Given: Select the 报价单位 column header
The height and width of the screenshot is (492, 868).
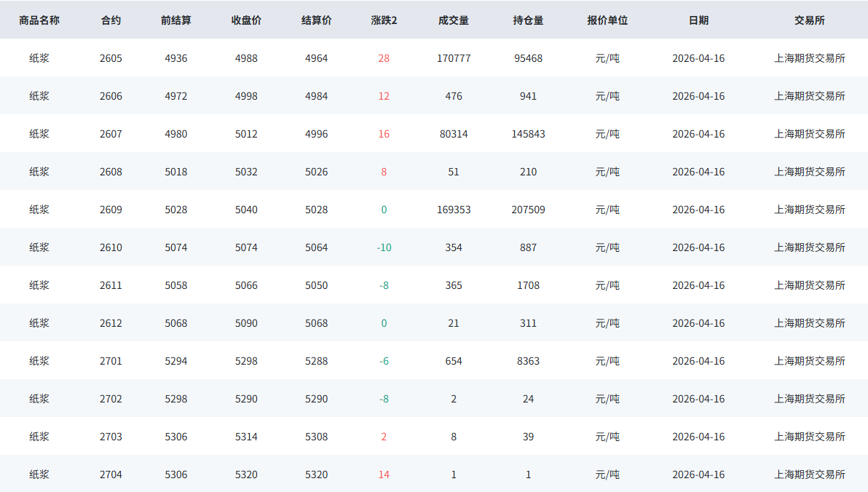Looking at the screenshot, I should (x=607, y=20).
